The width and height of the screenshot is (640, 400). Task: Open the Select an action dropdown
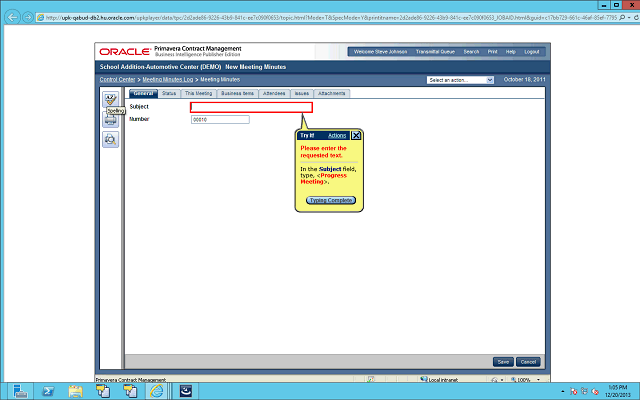tap(460, 80)
